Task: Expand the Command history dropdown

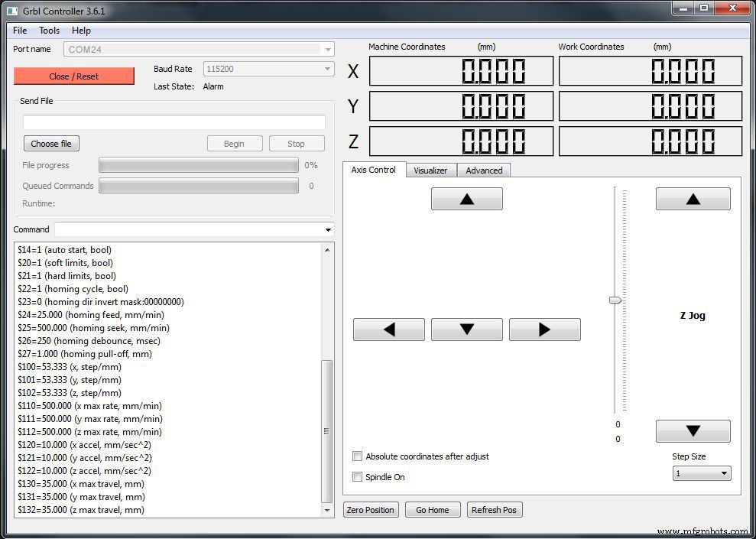Action: 329,229
